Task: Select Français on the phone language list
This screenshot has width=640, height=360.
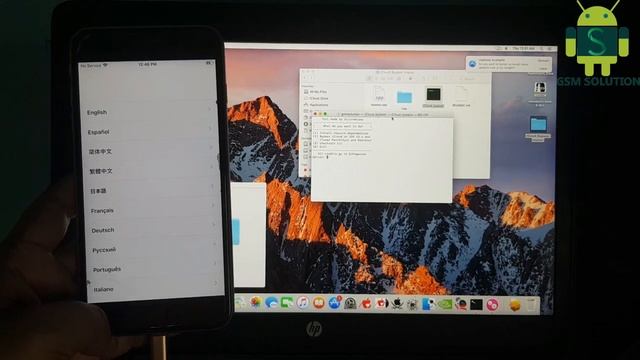Action: coord(102,211)
